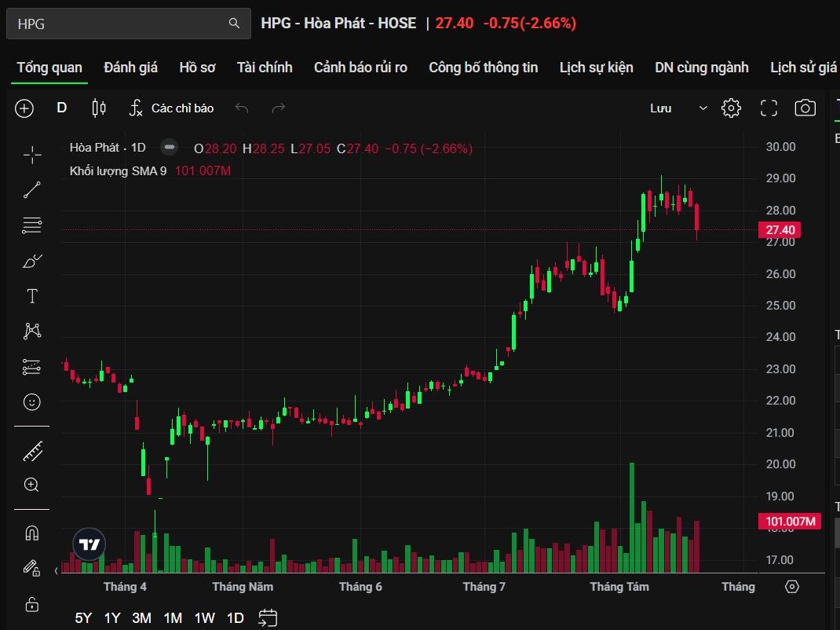Viewport: 840px width, 630px height.
Task: Open the Tổng quan tab
Action: click(49, 68)
